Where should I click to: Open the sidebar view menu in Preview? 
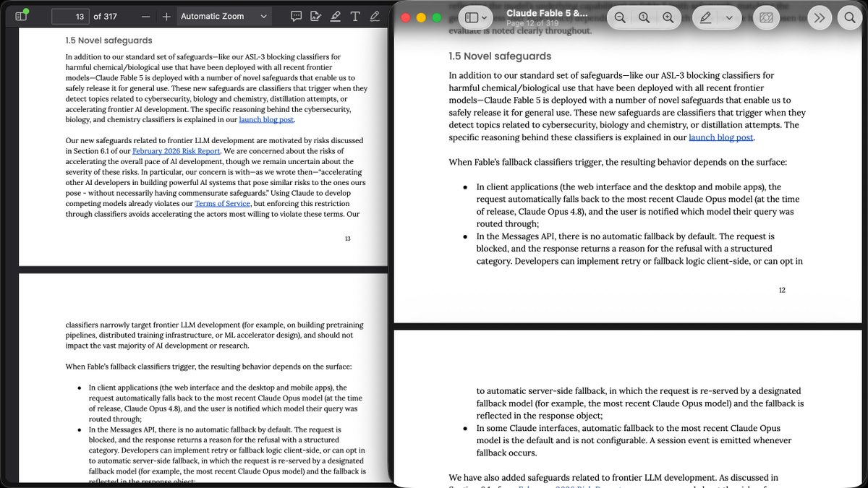click(476, 17)
